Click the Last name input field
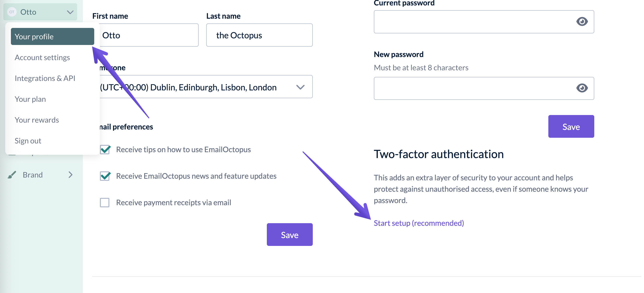 click(x=259, y=35)
